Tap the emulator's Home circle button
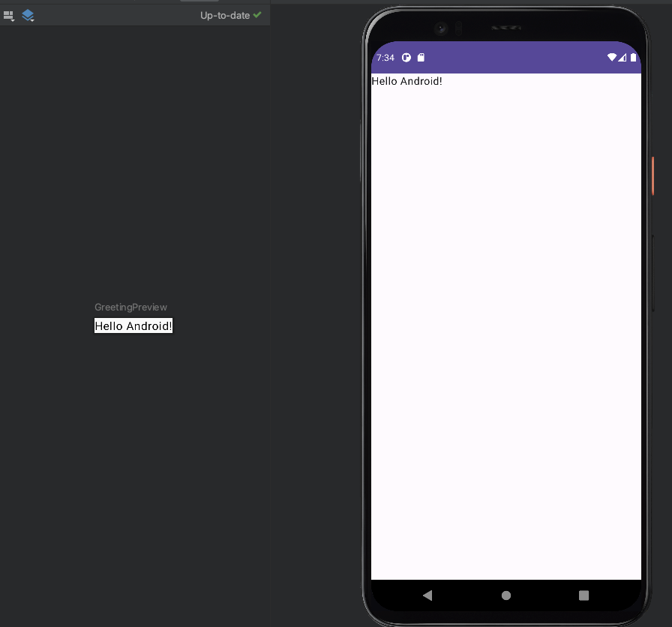672x627 pixels. 506,595
